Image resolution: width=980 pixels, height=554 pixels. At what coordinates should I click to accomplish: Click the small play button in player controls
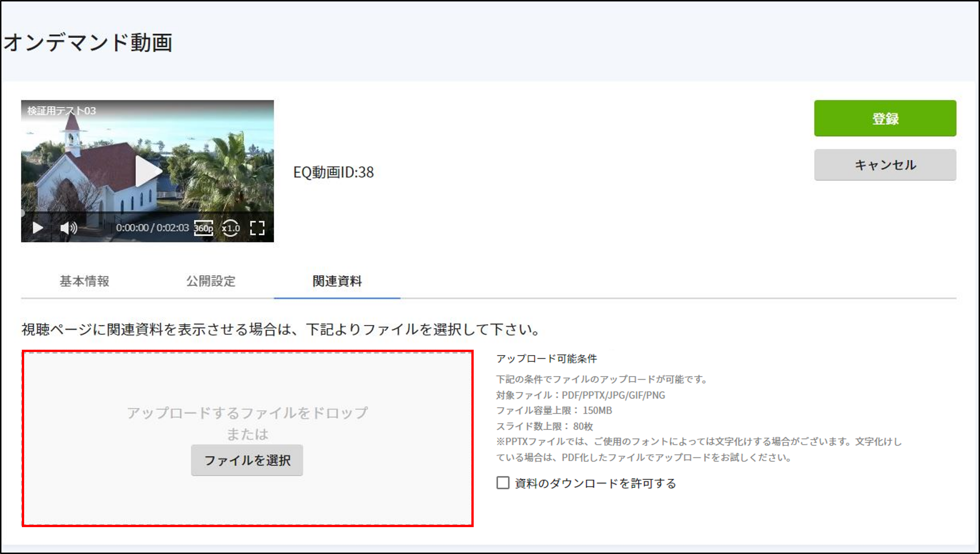point(38,227)
